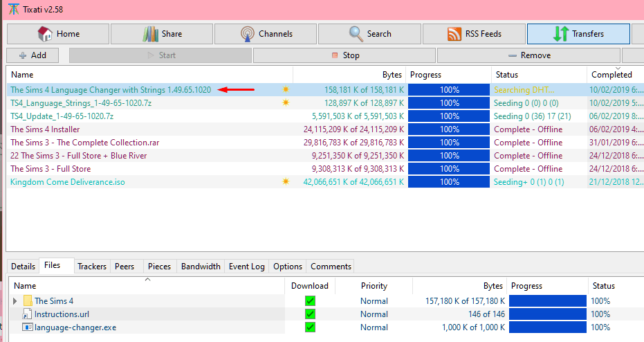The width and height of the screenshot is (644, 342).
Task: Click Seeding 0 (36) 17 (21) status
Action: 533,116
